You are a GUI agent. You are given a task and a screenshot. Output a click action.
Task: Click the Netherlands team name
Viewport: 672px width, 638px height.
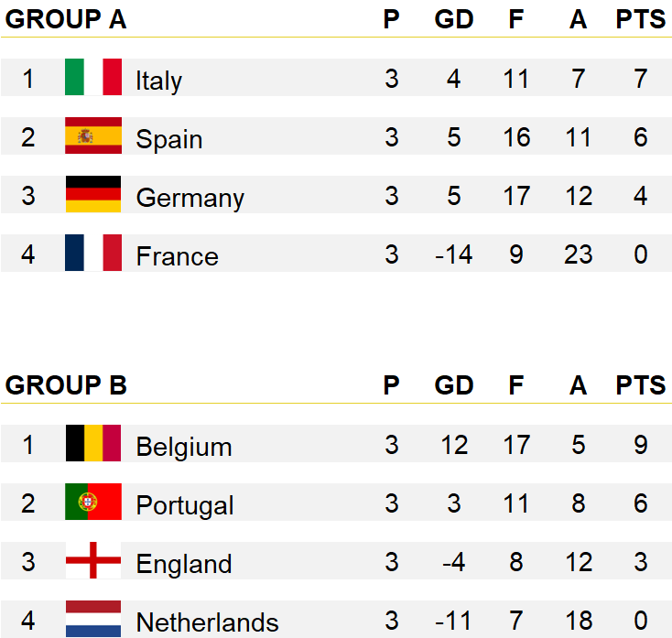pos(208,622)
